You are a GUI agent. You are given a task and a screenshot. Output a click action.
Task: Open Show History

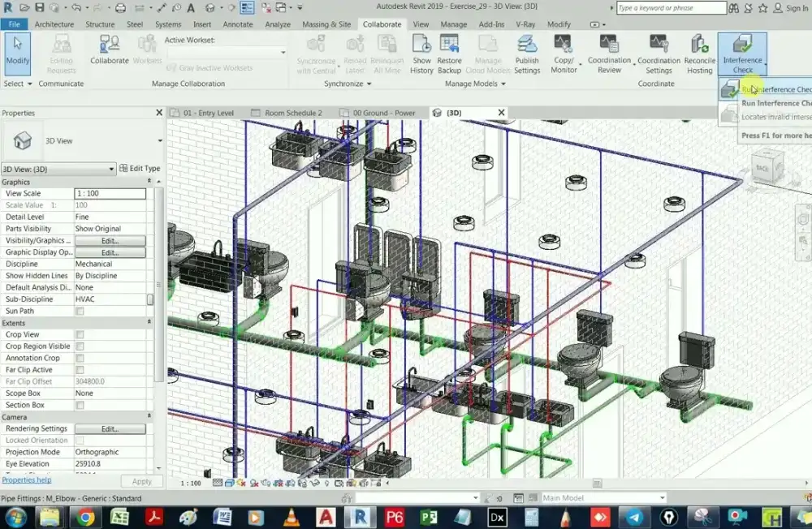421,54
